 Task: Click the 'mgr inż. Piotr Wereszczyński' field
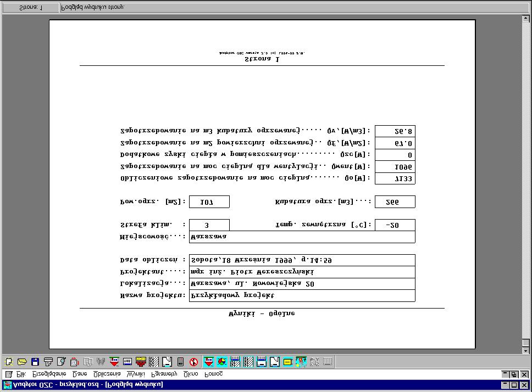[x=302, y=272]
